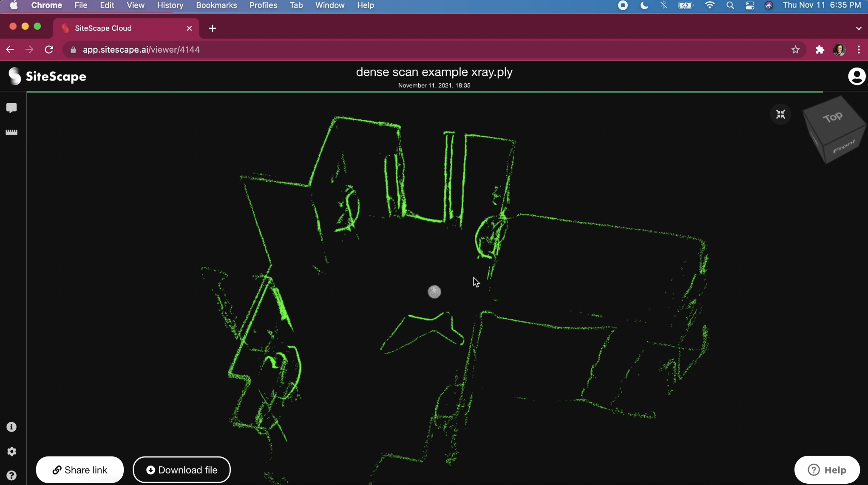Open viewer settings gear icon

tap(11, 451)
